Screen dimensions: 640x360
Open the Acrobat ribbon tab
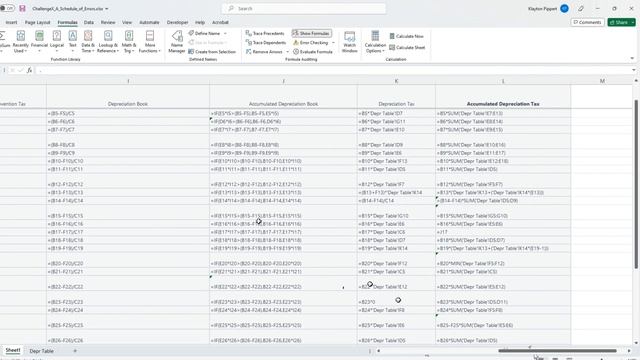tap(220, 22)
